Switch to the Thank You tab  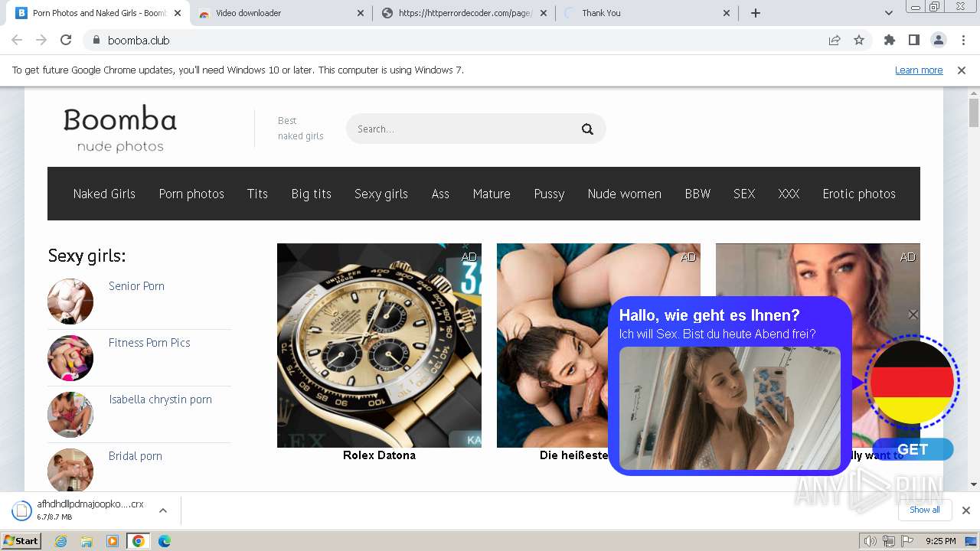click(648, 13)
